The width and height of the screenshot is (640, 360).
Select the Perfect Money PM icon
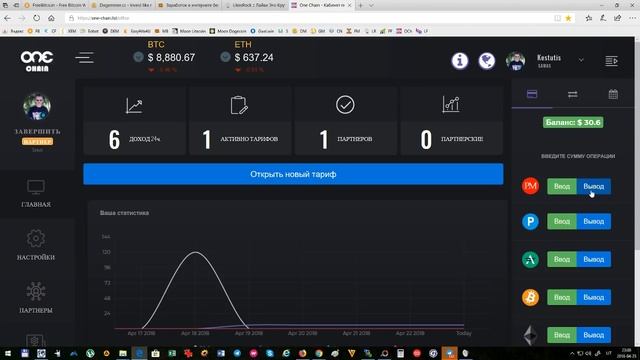point(530,186)
